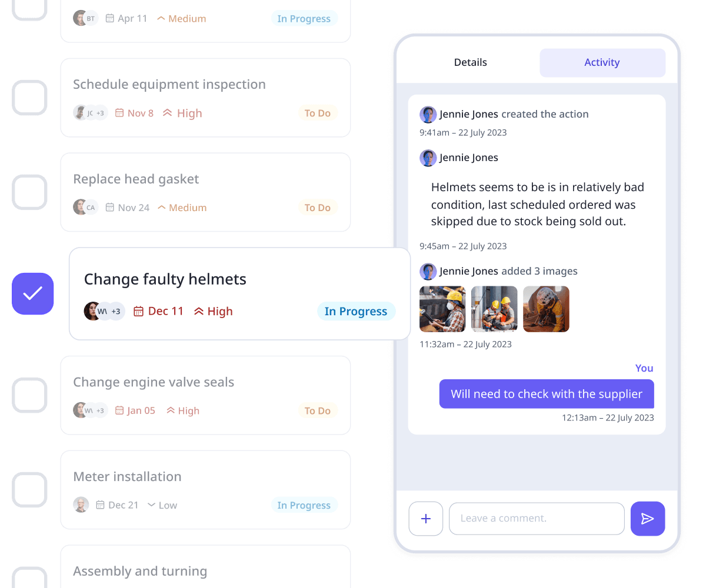706x588 pixels.
Task: Click the calendar icon beside Nov 8
Action: coord(119,113)
